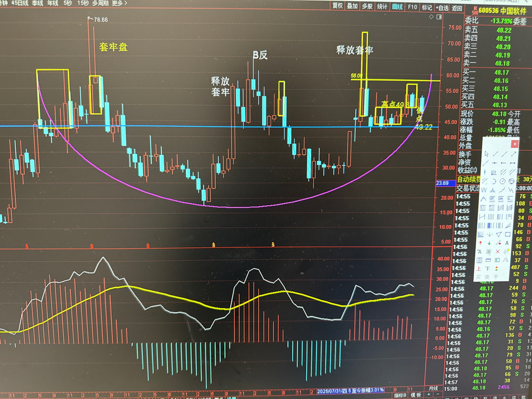Select the arrow cursor tool in drawing palette
532x399 pixels.
(x=486, y=154)
